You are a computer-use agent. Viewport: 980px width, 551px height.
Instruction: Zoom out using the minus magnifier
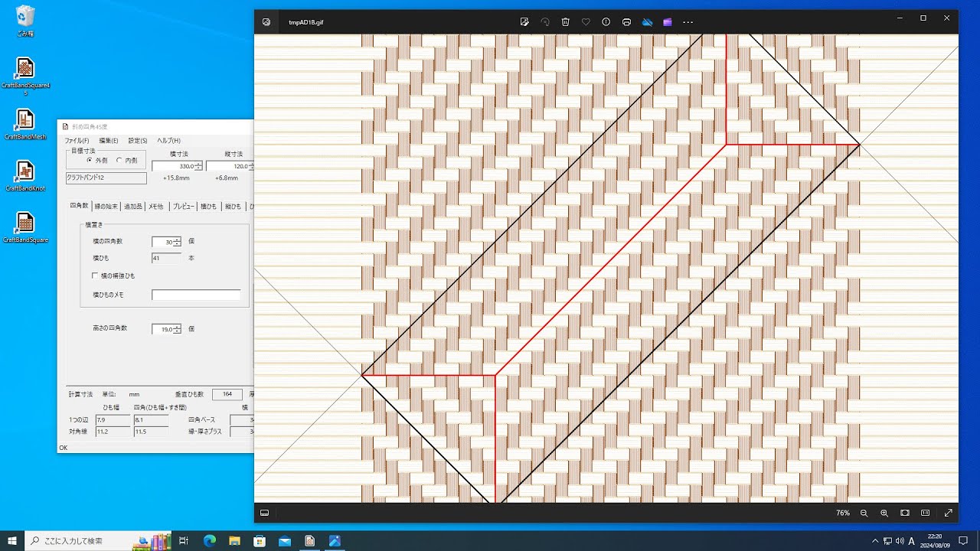click(x=864, y=513)
